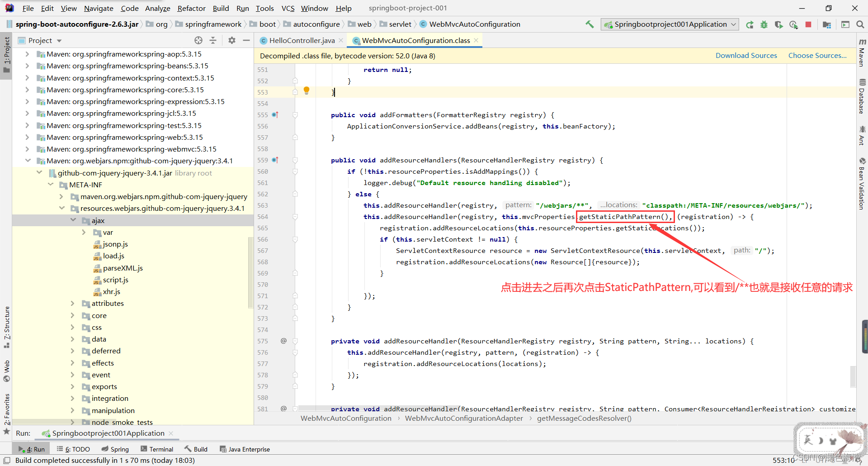Click the @ gutter icon on line 575
868x466 pixels.
[x=283, y=341]
